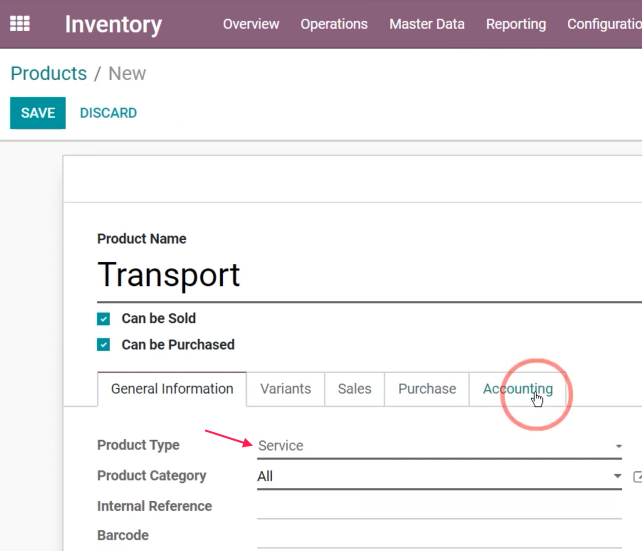642x551 pixels.
Task: Click the Internal Reference input field
Action: tap(439, 507)
